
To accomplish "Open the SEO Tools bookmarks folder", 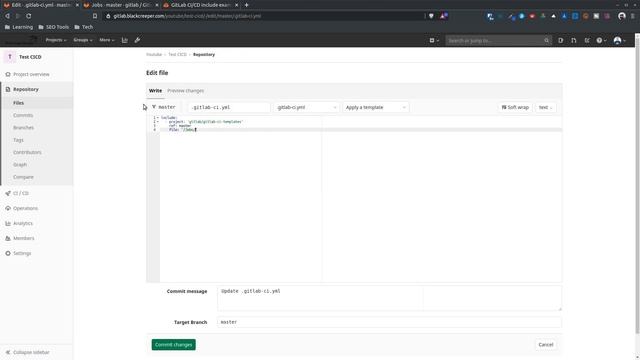I will point(53,27).
